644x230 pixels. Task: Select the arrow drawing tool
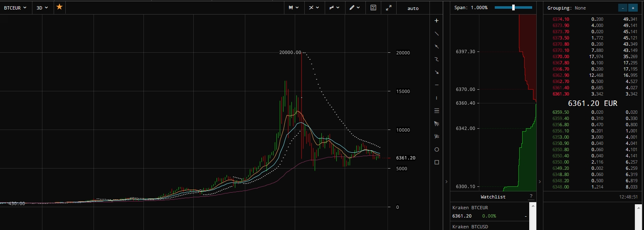[437, 72]
